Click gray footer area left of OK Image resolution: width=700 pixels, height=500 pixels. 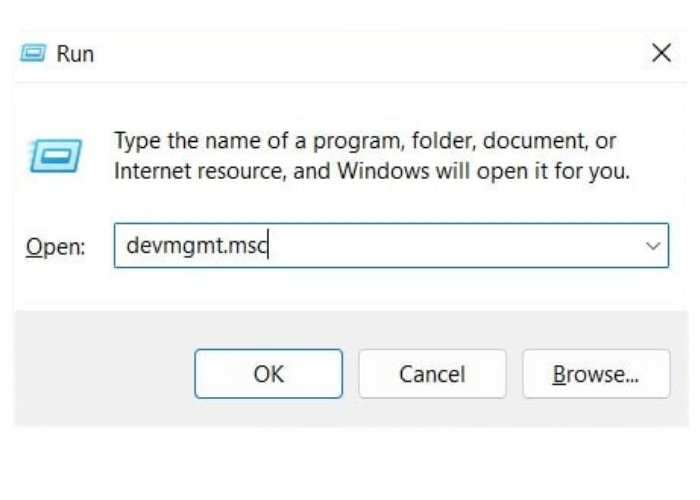[100, 374]
